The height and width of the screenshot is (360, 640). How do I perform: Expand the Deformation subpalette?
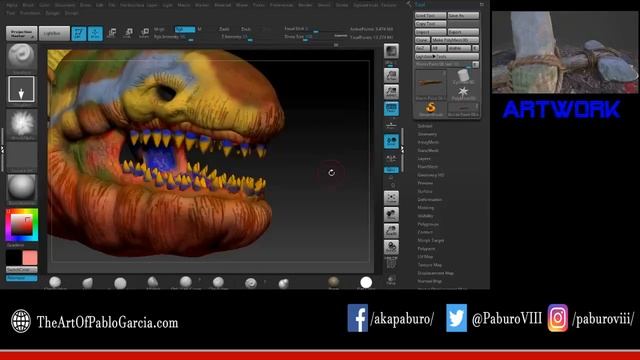point(430,200)
